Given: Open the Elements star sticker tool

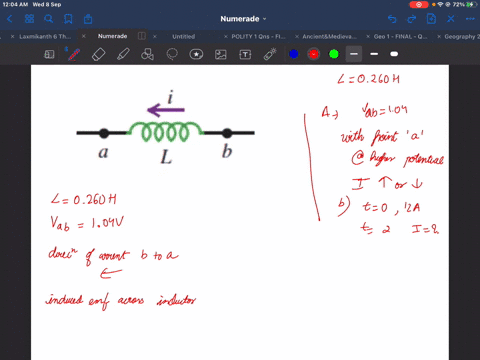Looking at the screenshot, I should 196,54.
